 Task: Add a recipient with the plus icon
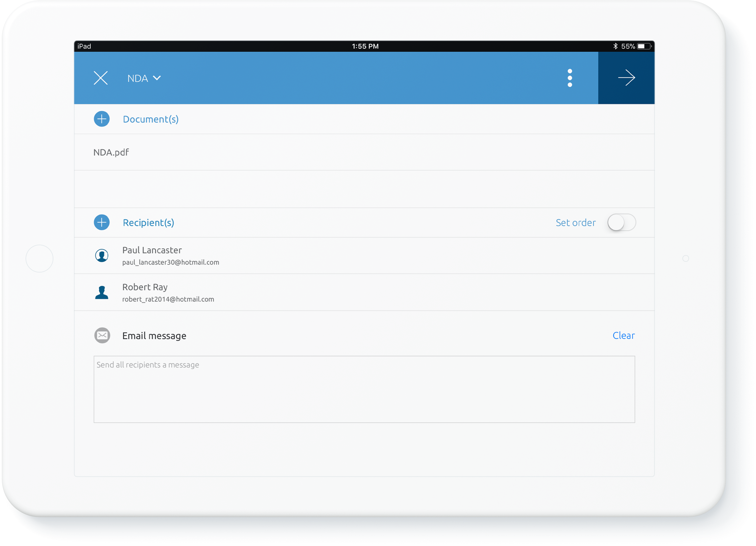coord(102,222)
